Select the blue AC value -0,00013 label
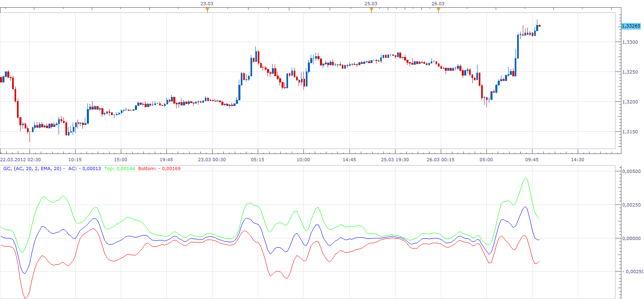 point(84,168)
